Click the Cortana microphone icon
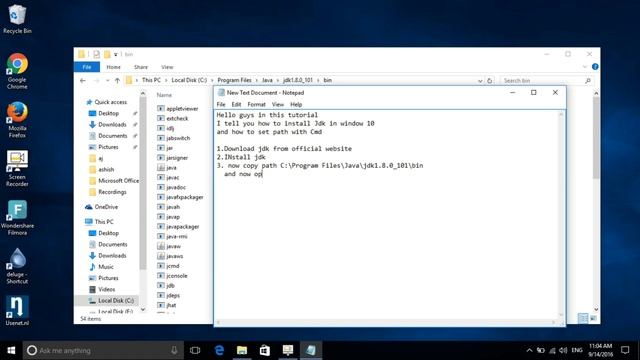Viewport: 640px width, 360px height. tap(174, 350)
